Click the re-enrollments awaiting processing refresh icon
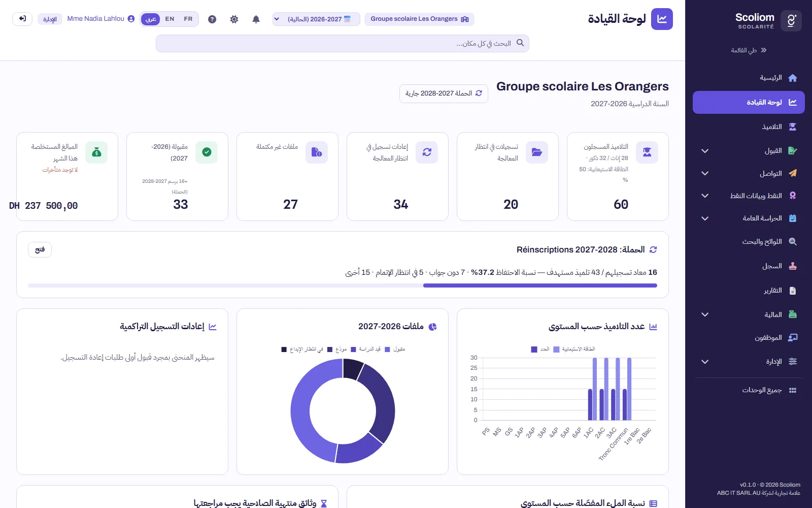Image resolution: width=812 pixels, height=508 pixels. [427, 152]
